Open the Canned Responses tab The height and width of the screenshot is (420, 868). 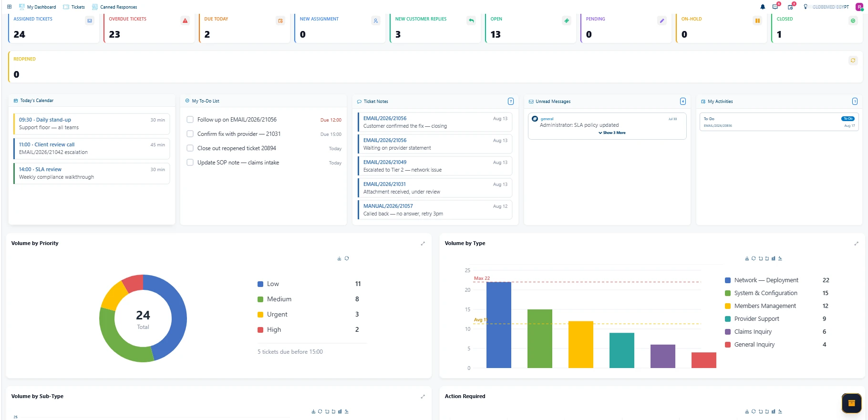pos(114,7)
